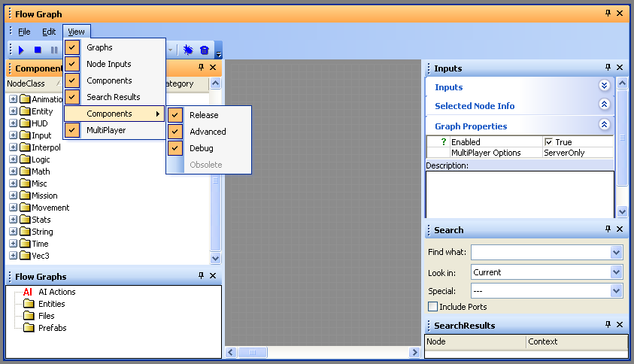This screenshot has height=364, width=634.
Task: Expand the Inputs section chevron
Action: click(604, 85)
